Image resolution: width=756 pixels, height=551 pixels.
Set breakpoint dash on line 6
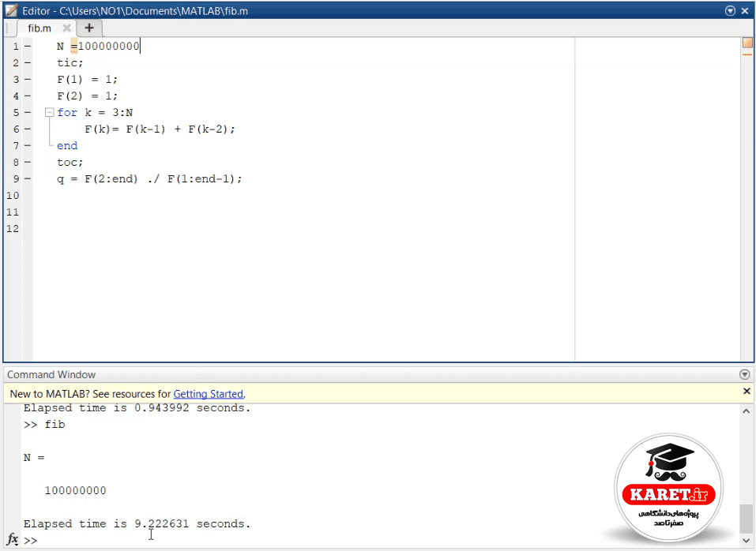click(x=28, y=129)
